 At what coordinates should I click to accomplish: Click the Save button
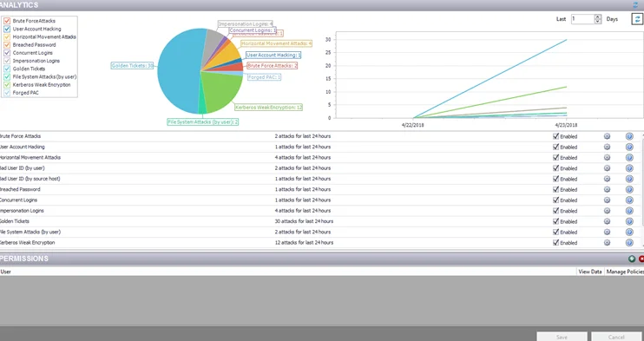tap(562, 337)
